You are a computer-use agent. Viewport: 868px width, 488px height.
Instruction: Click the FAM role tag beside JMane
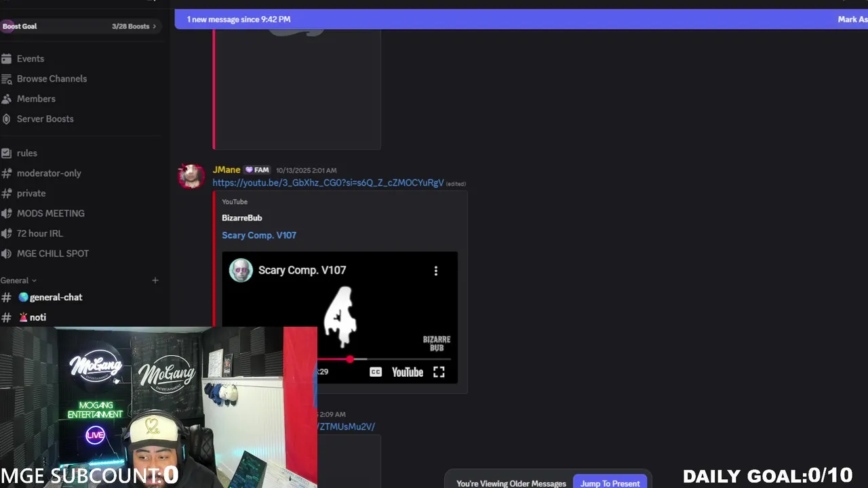257,170
